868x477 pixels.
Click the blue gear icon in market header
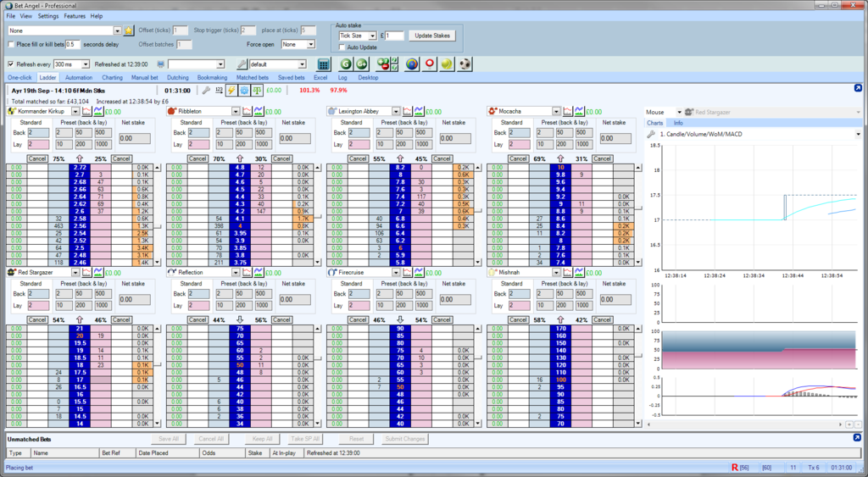point(243,90)
